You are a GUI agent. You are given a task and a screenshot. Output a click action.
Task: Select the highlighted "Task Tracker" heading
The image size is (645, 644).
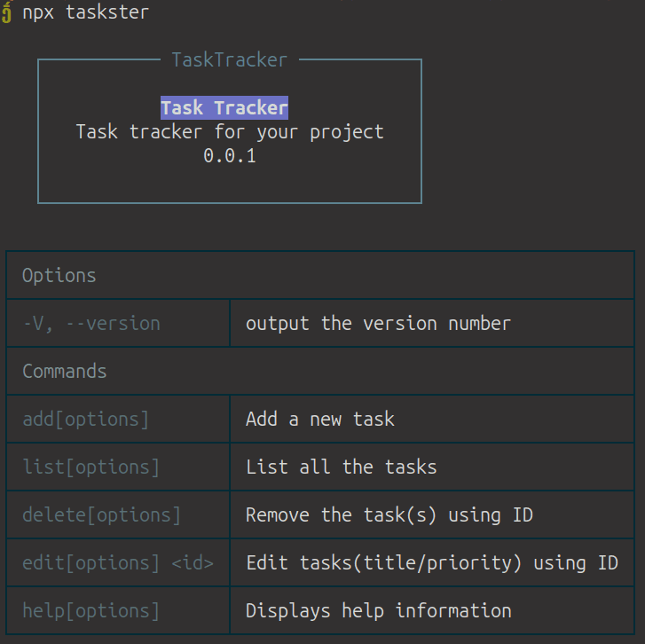(224, 108)
